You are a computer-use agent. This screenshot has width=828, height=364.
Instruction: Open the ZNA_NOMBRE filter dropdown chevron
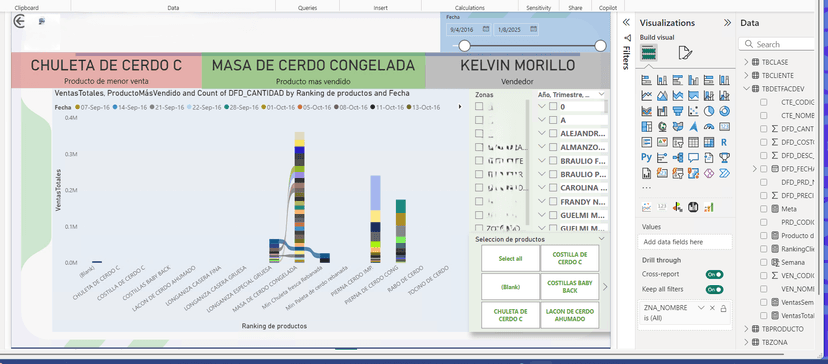(x=701, y=307)
